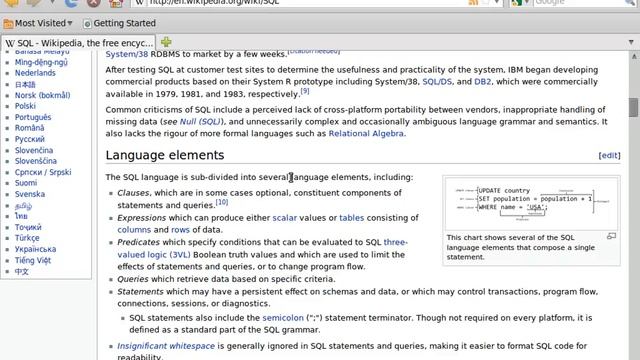
Task: Switch to Română language version
Action: [x=29, y=128]
